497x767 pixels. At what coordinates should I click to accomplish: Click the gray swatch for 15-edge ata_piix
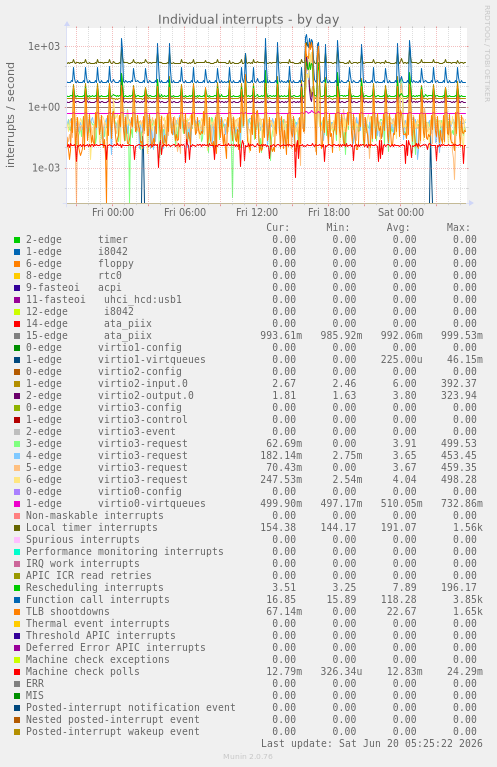(17, 336)
